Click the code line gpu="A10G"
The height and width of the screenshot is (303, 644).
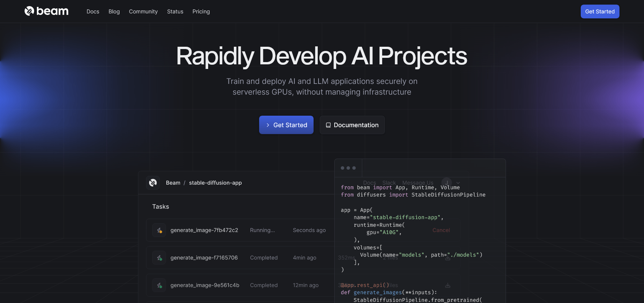pyautogui.click(x=384, y=233)
